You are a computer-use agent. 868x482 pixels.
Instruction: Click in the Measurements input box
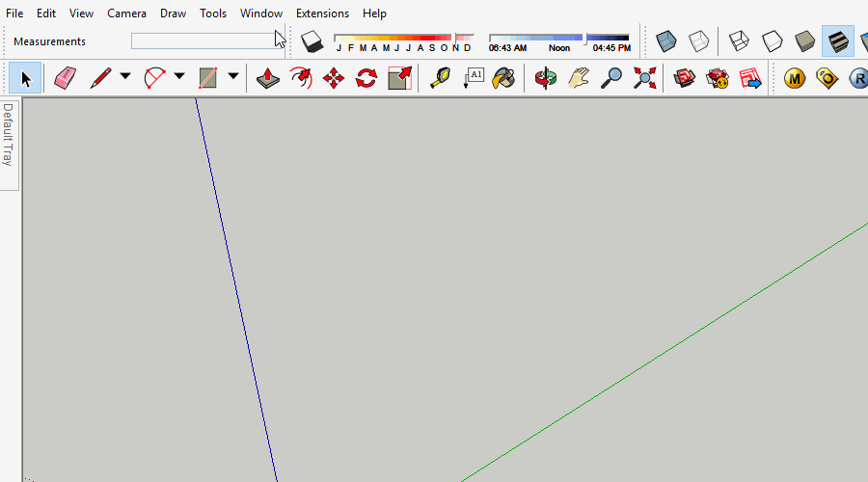point(208,40)
